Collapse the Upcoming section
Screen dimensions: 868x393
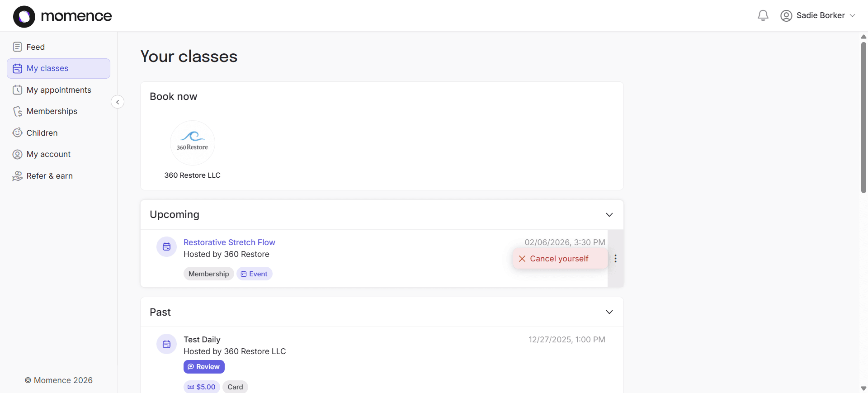(x=609, y=215)
